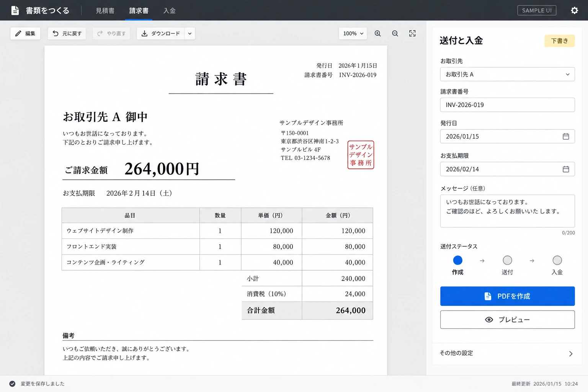Toggle fullscreen fit icon
The height and width of the screenshot is (392, 588).
[x=412, y=33]
